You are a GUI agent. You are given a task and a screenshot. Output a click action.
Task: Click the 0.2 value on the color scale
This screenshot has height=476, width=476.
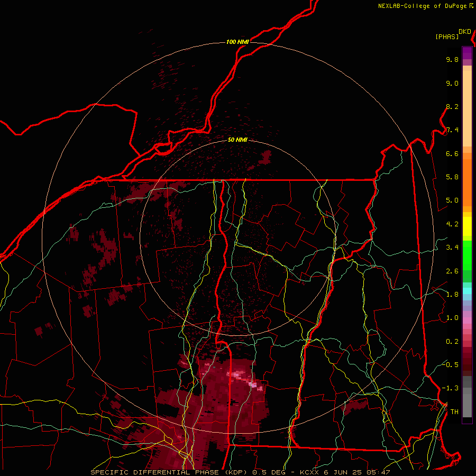point(452,342)
